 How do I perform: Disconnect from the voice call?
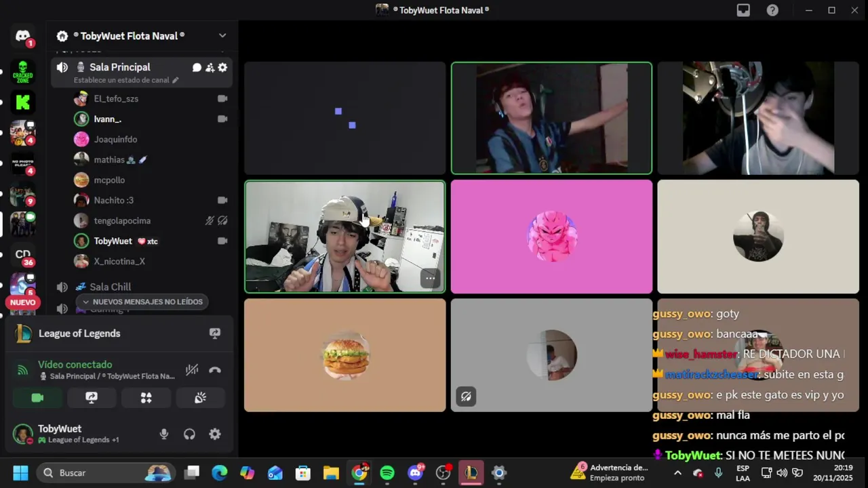click(x=215, y=370)
